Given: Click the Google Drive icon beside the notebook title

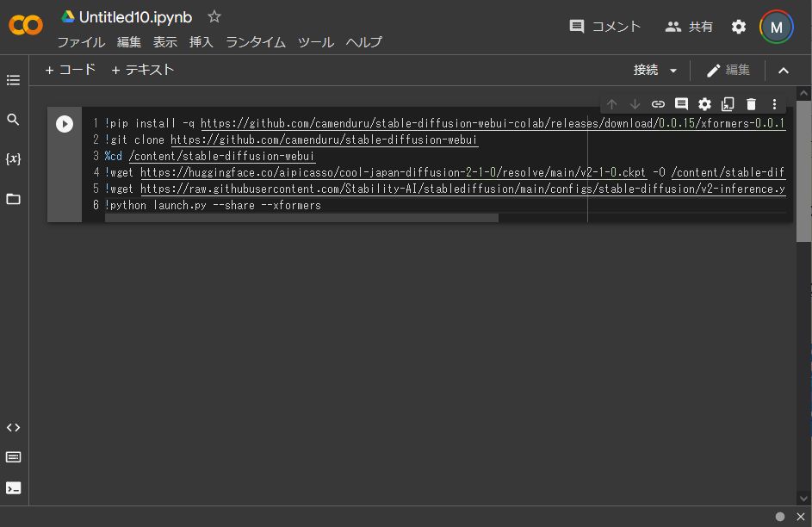Looking at the screenshot, I should [67, 16].
